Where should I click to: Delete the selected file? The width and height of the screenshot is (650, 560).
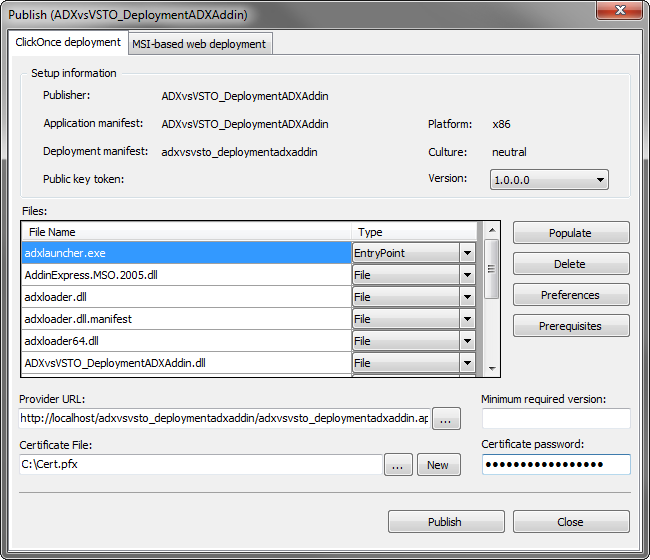coord(571,264)
